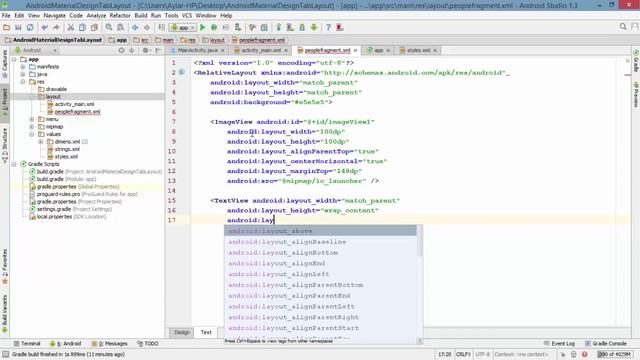The width and height of the screenshot is (640, 360).
Task: Expand the manifests folder node
Action: [x=23, y=67]
